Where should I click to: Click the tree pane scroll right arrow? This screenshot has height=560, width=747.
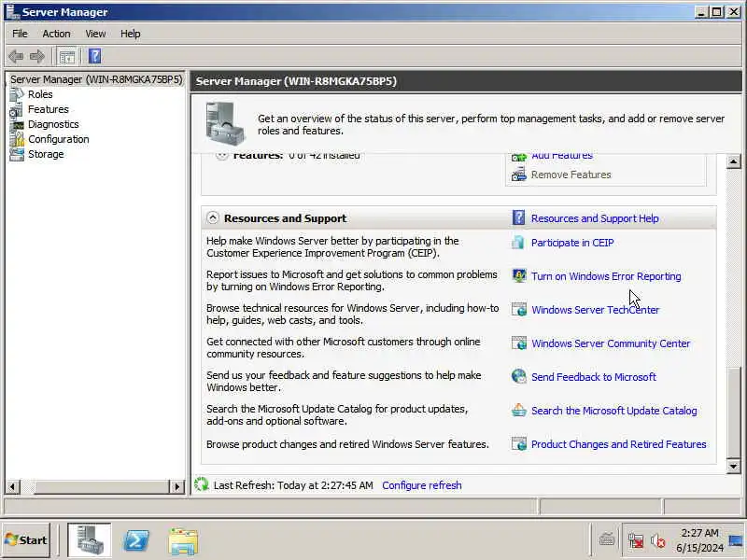coord(177,486)
